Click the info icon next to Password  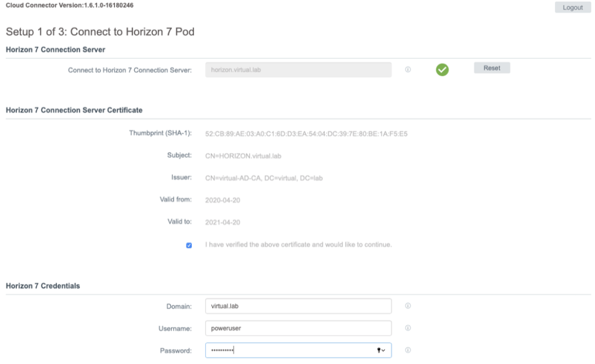tap(408, 350)
